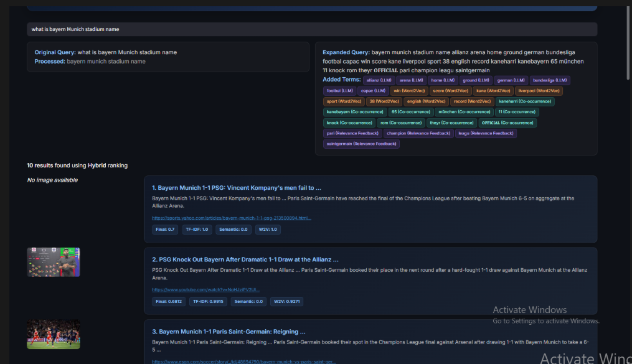Image resolution: width=632 pixels, height=364 pixels.
Task: Select the 'bundesliga (LLM)' term chip
Action: click(x=550, y=80)
